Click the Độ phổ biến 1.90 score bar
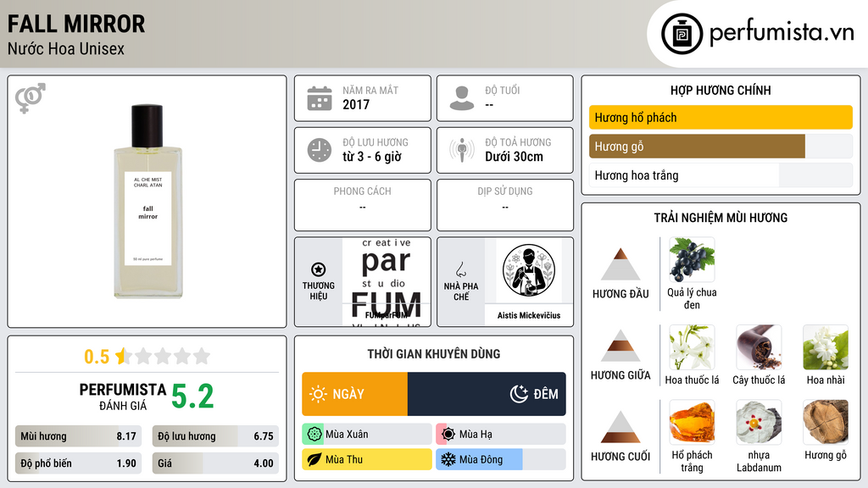 click(79, 463)
